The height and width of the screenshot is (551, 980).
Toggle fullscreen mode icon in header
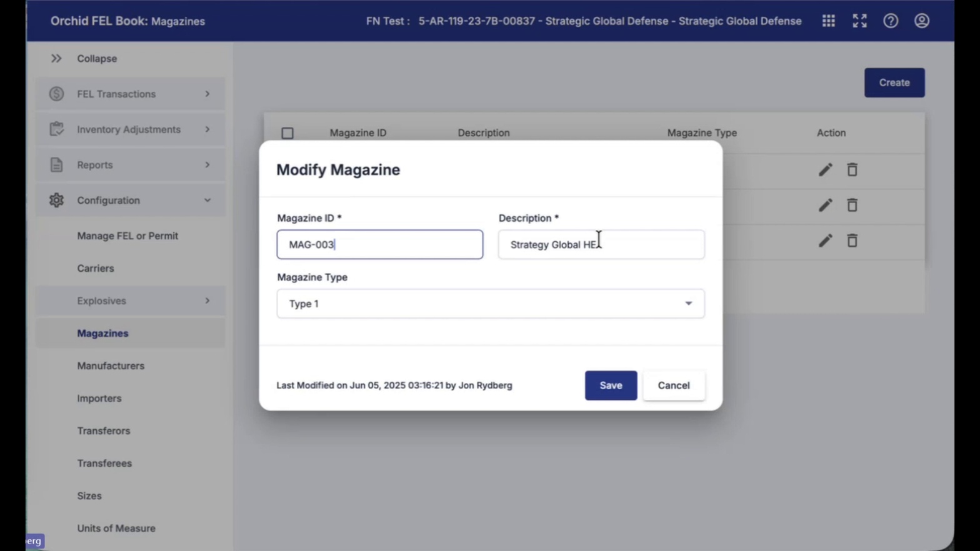(859, 21)
